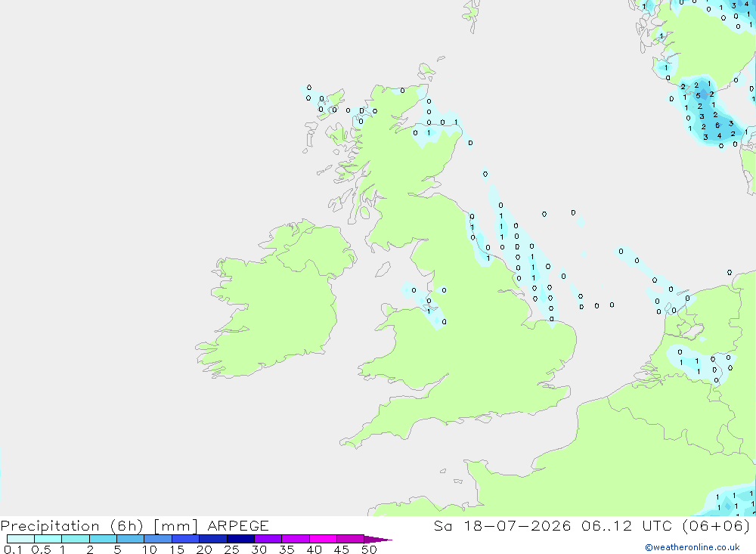Click the 'Precipitation (6h) [mm]' title text
Viewport: 756px width, 554px height.
click(99, 525)
